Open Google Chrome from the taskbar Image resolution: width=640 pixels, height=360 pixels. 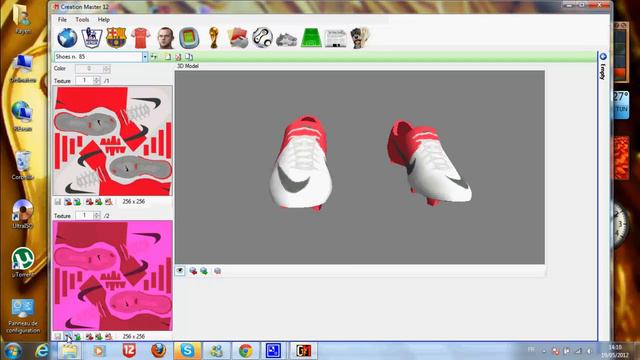click(245, 351)
